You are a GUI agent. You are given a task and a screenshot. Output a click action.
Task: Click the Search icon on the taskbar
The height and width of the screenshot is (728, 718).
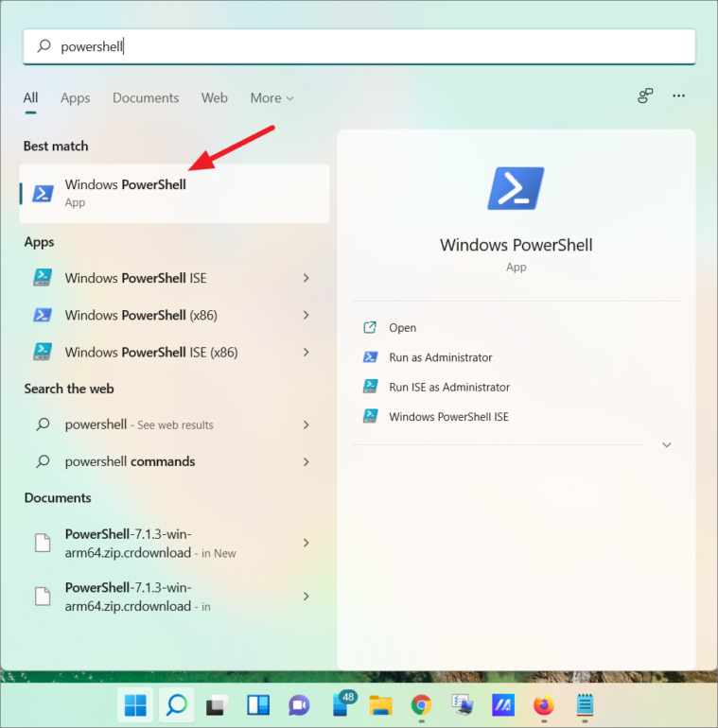point(177,705)
